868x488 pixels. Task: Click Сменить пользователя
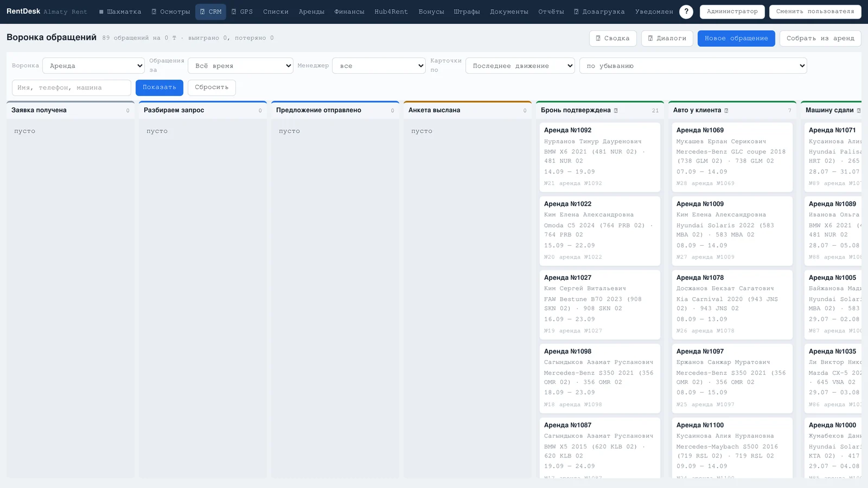815,11
